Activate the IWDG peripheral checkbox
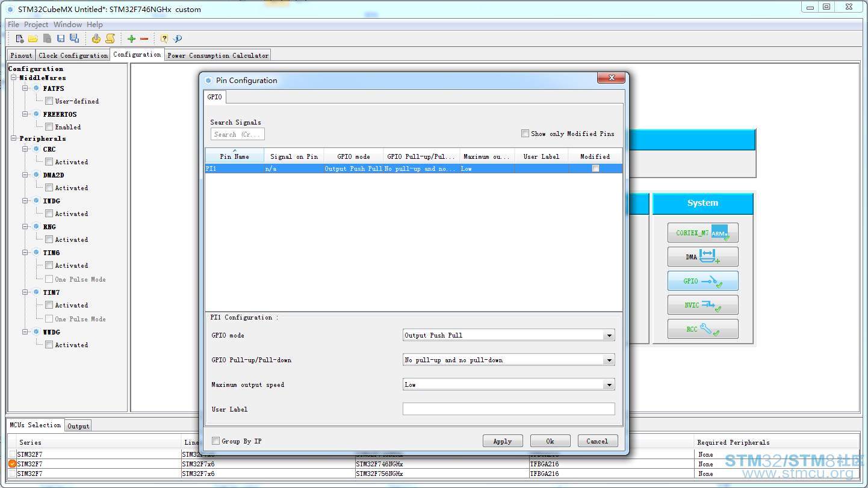This screenshot has height=488, width=868. (49, 214)
